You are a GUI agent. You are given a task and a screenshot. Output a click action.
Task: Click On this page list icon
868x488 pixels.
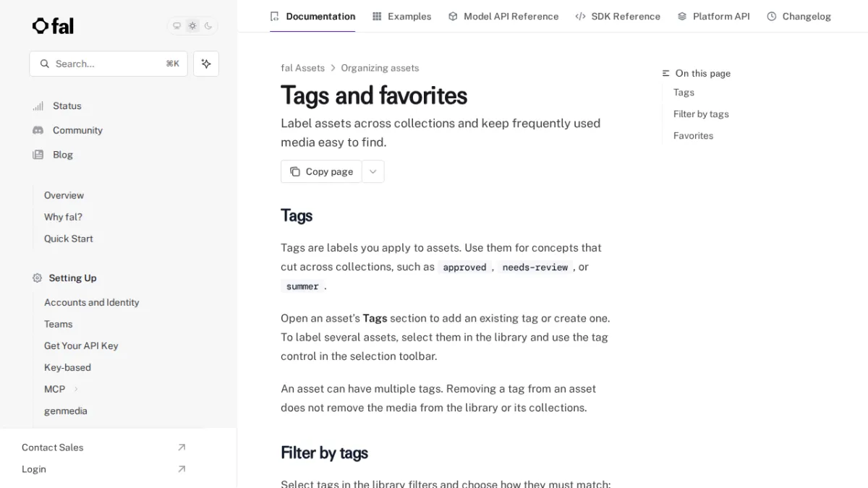tap(666, 74)
